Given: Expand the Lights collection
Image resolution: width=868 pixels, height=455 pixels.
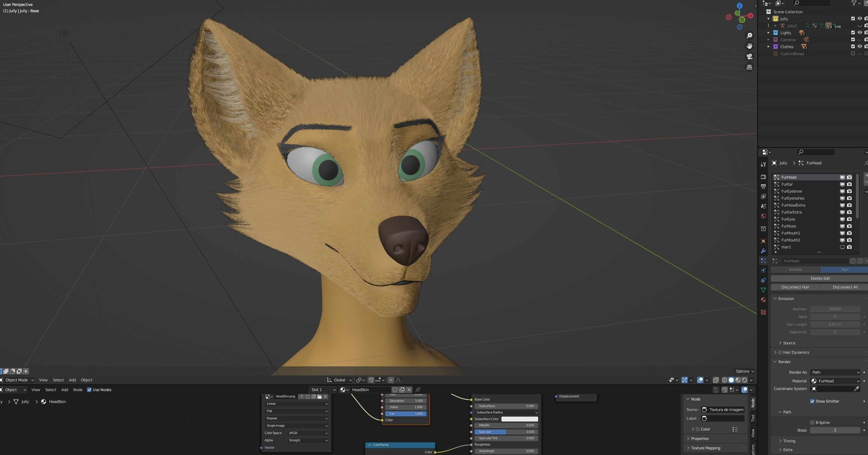Looking at the screenshot, I should pyautogui.click(x=768, y=32).
